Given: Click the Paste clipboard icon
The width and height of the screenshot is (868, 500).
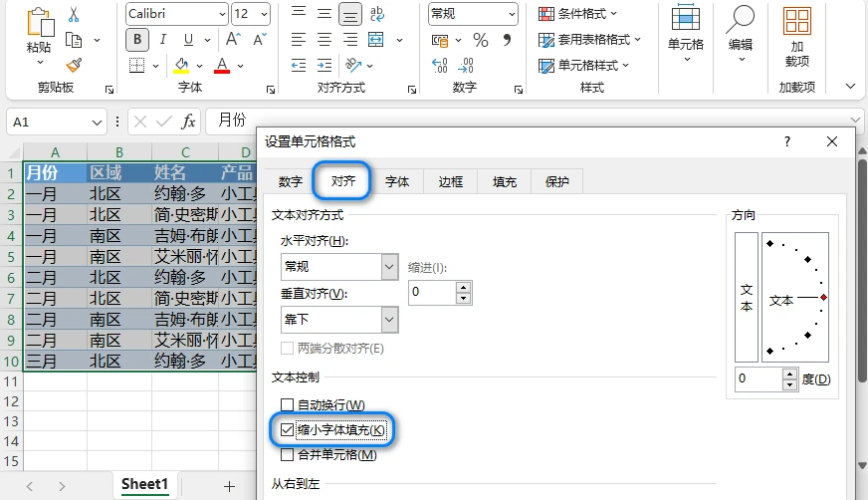Looking at the screenshot, I should pyautogui.click(x=41, y=22).
